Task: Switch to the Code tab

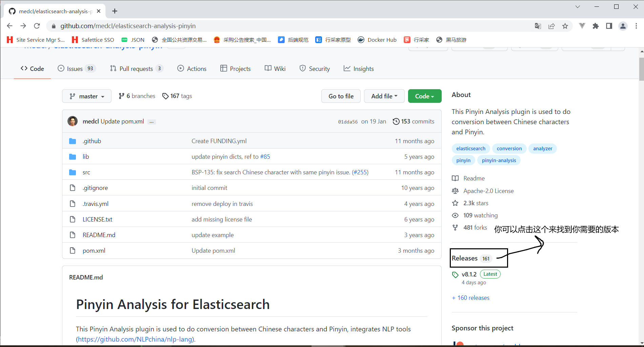Action: click(x=32, y=69)
